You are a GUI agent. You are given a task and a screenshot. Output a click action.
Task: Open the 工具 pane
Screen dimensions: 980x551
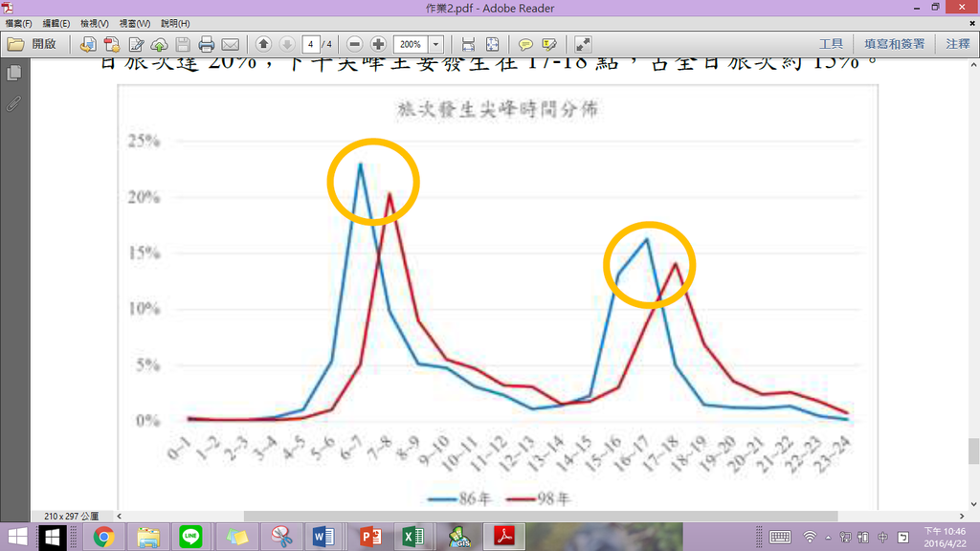click(835, 43)
